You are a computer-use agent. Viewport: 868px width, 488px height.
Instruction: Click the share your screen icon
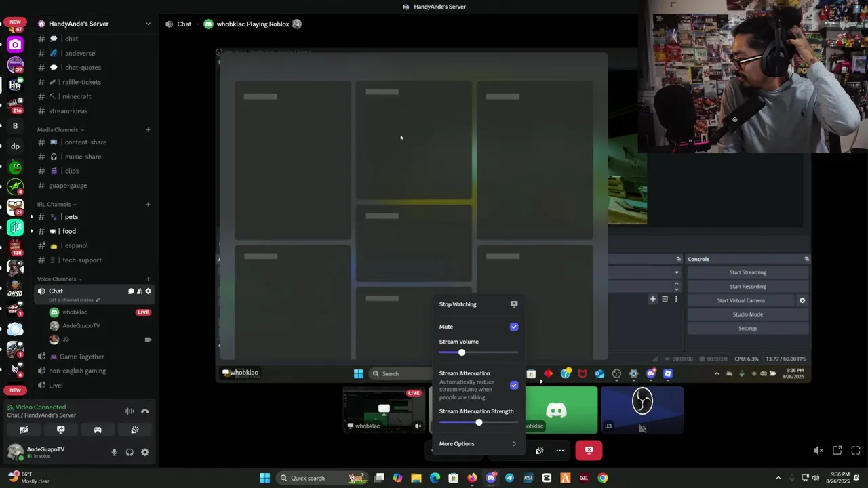[x=60, y=430]
